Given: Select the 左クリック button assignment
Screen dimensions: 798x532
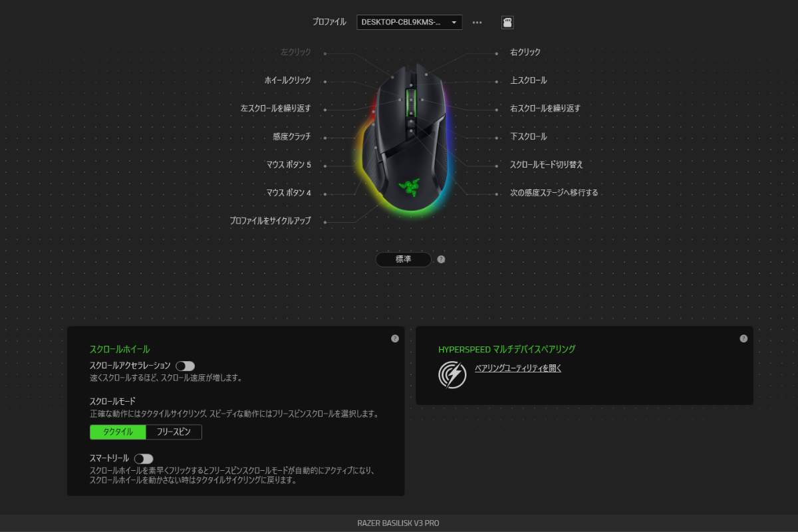Looking at the screenshot, I should (x=296, y=52).
